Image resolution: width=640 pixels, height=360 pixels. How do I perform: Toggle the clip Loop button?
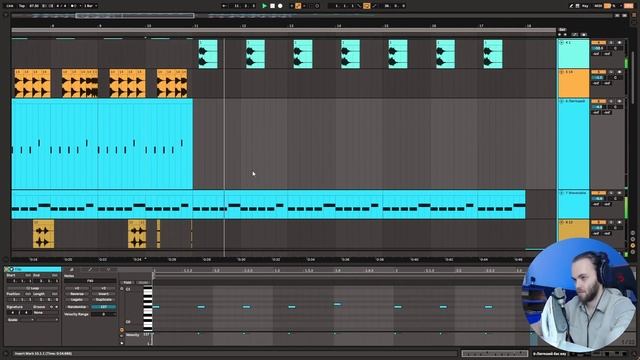33,288
